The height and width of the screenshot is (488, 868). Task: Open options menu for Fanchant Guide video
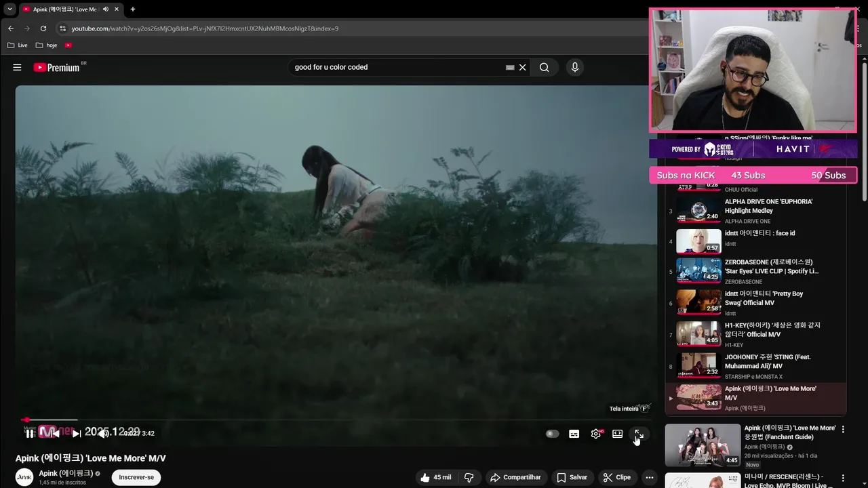[843, 429]
